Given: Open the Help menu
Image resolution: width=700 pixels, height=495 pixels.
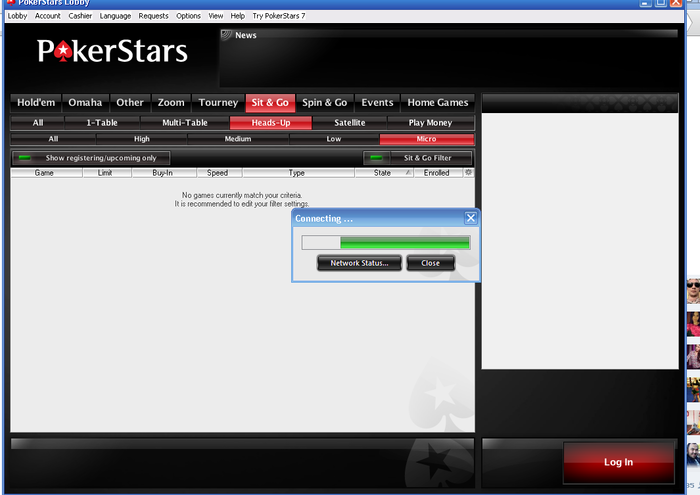Looking at the screenshot, I should pos(238,16).
